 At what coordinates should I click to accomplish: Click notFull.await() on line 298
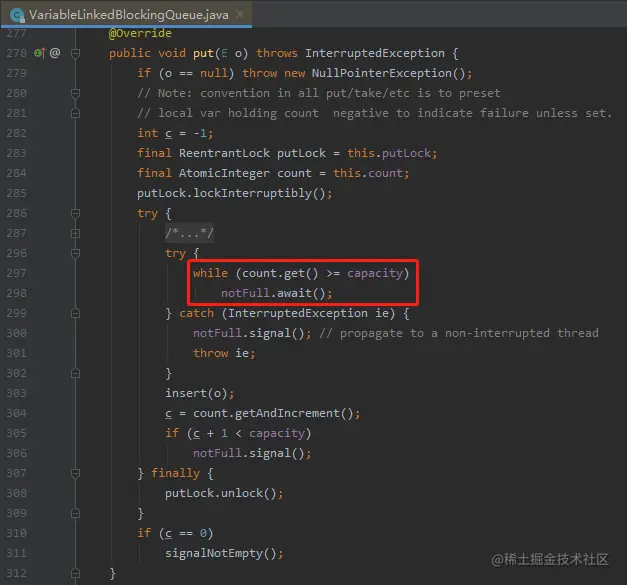click(x=276, y=293)
